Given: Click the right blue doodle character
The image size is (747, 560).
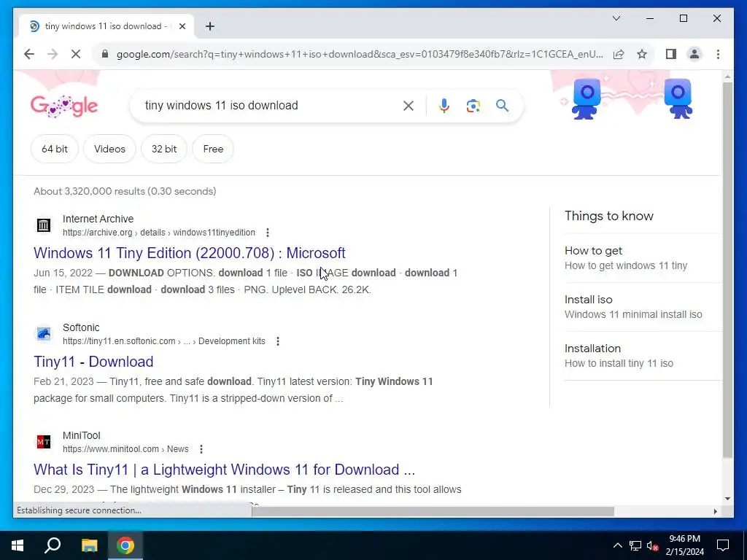Looking at the screenshot, I should pyautogui.click(x=678, y=99).
